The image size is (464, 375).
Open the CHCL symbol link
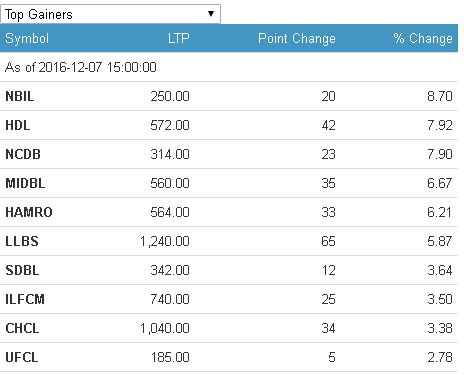pyautogui.click(x=22, y=328)
